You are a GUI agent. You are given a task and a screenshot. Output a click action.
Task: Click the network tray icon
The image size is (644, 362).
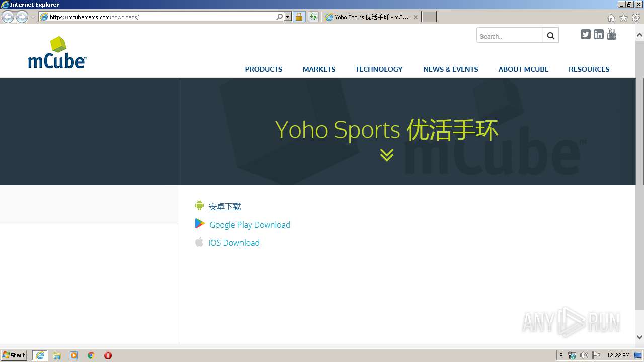pyautogui.click(x=572, y=355)
